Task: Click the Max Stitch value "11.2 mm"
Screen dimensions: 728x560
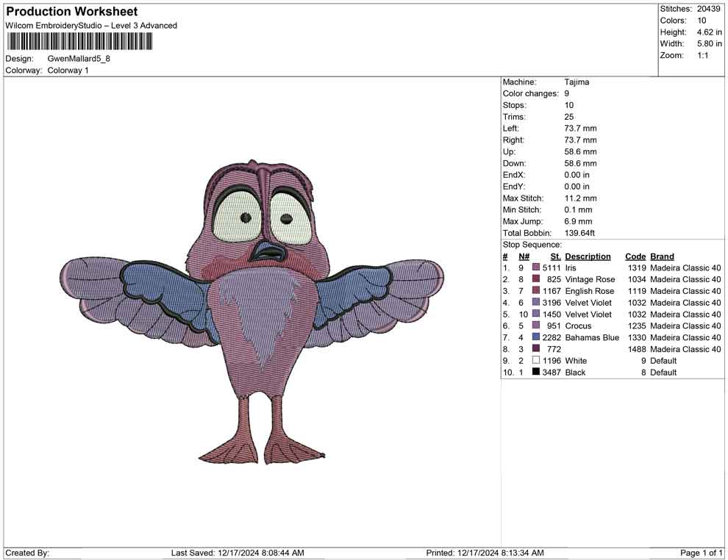Action: click(580, 198)
